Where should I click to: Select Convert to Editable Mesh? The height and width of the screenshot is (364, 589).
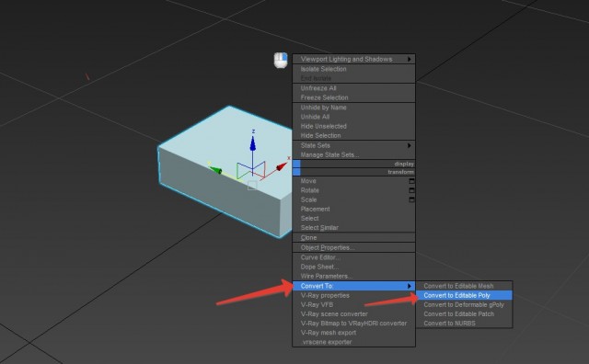(464, 286)
